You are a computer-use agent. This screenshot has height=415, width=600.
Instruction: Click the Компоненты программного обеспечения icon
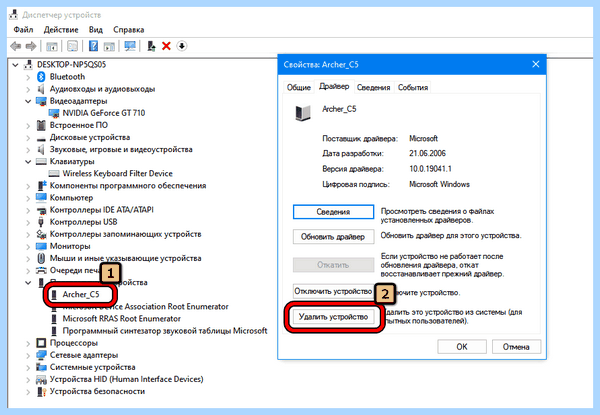coord(41,186)
